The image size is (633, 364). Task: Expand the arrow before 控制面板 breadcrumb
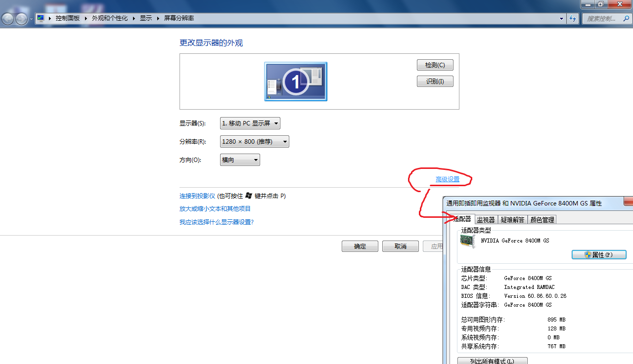point(50,18)
